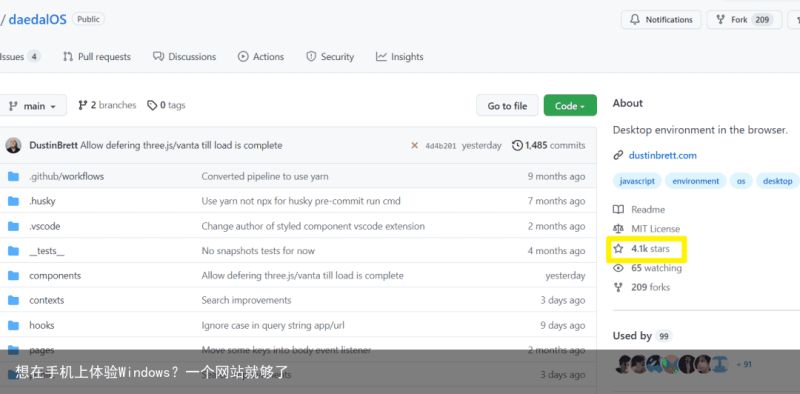The height and width of the screenshot is (394, 800).
Task: View the 65 watching link
Action: click(x=647, y=268)
